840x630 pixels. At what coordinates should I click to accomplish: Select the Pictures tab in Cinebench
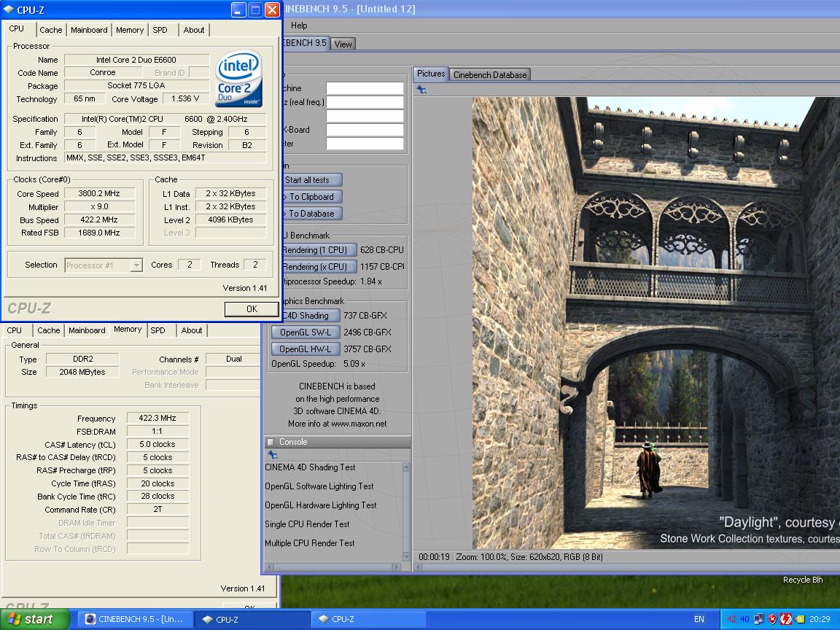click(x=431, y=74)
